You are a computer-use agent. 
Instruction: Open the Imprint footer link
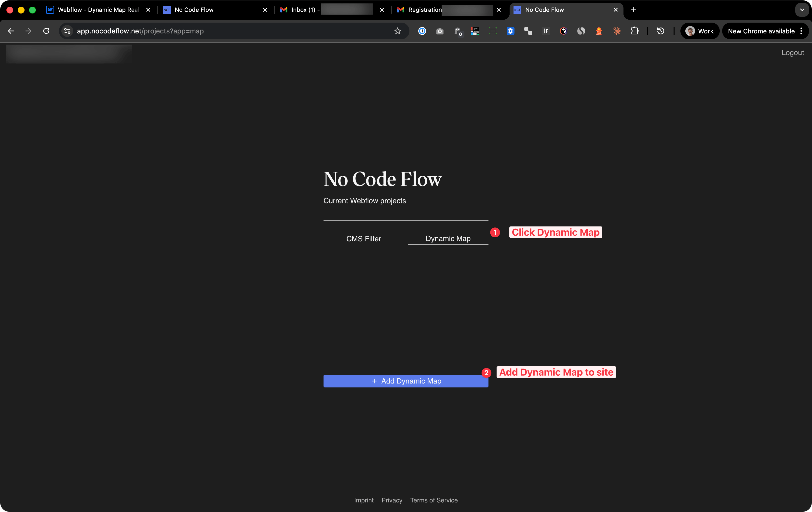click(x=364, y=500)
